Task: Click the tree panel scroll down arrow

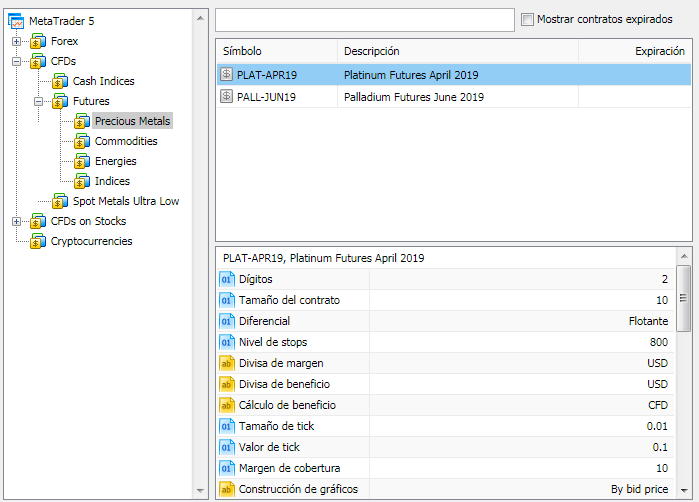Action: coord(200,490)
